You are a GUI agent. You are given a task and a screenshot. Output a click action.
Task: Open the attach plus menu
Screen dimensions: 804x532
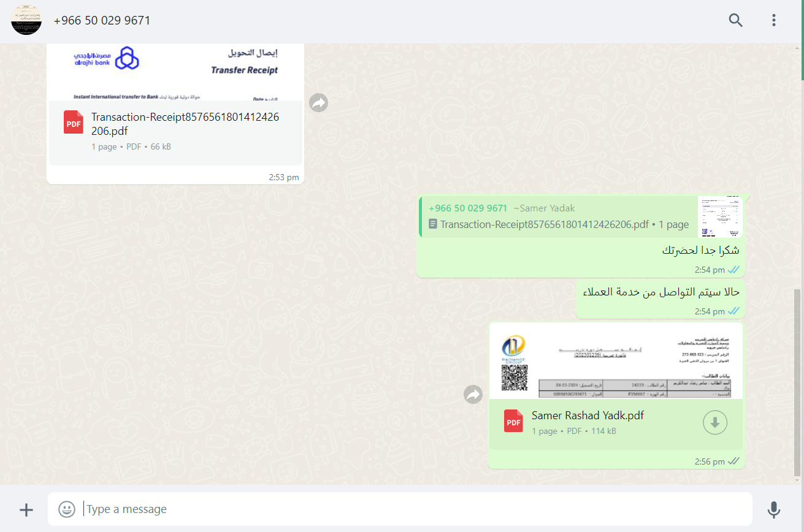click(x=26, y=509)
